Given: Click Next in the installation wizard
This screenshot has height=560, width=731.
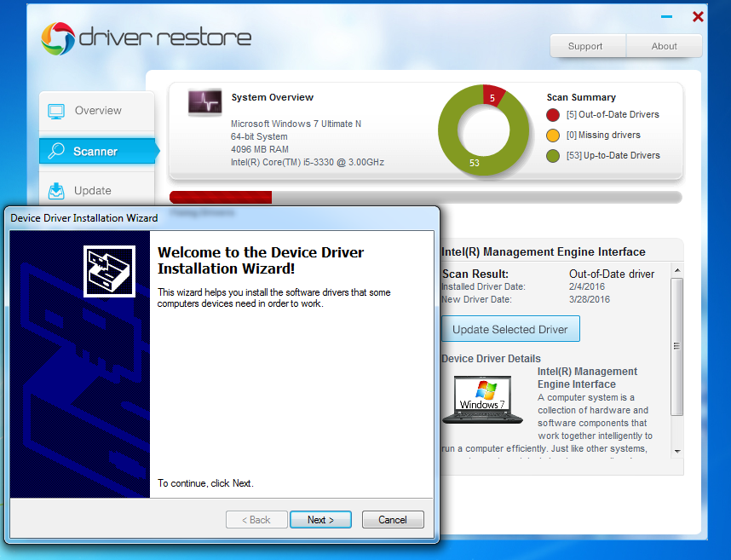Looking at the screenshot, I should [320, 519].
